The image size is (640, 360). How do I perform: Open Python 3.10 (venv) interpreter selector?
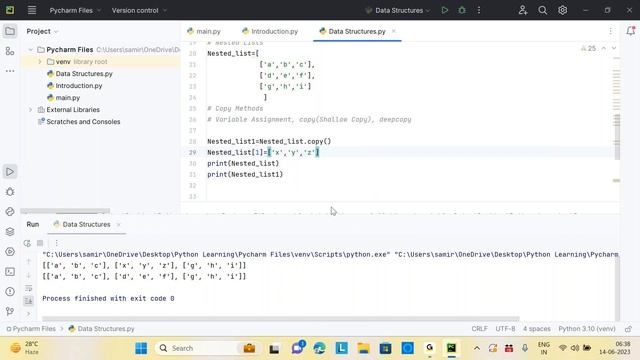[587, 329]
